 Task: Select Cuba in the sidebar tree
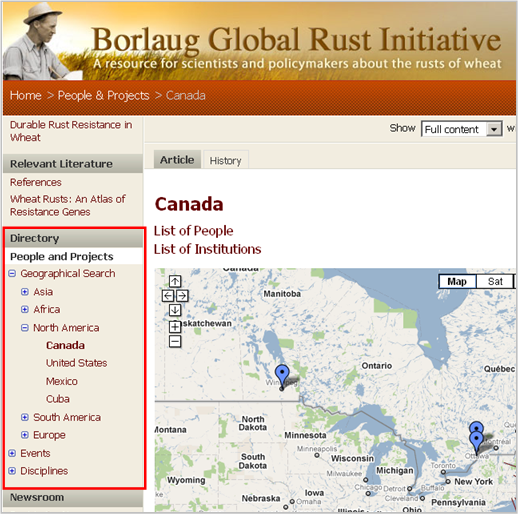[x=58, y=399]
